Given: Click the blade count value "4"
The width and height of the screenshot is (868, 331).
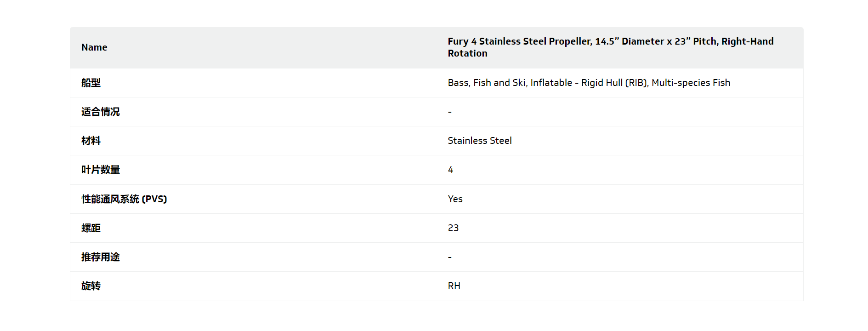Looking at the screenshot, I should [451, 170].
